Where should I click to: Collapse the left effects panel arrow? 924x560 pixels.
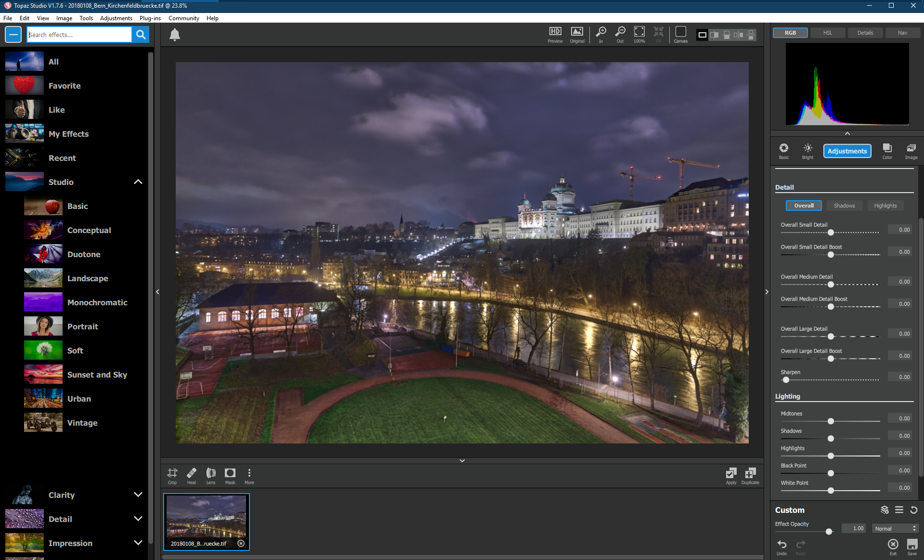(157, 292)
